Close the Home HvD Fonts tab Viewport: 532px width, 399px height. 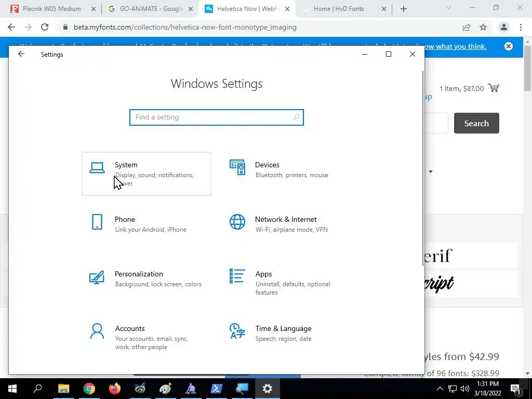pos(384,9)
